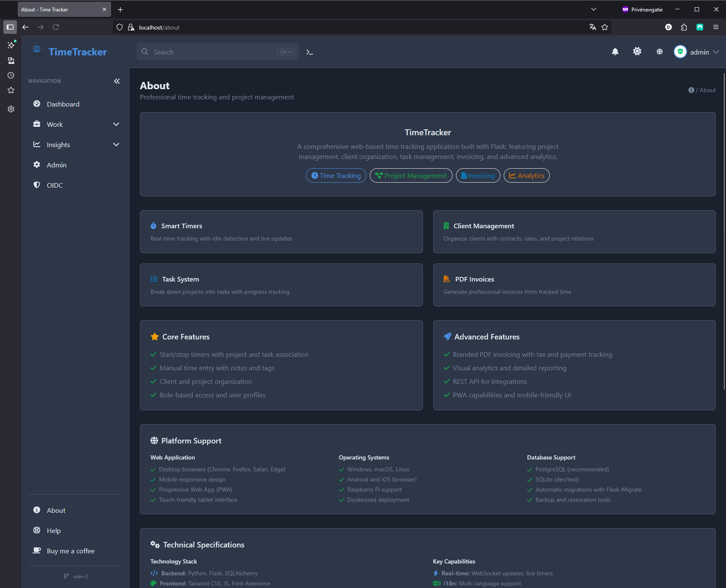This screenshot has width=726, height=588.
Task: Expand the Insights submenu chevron
Action: 116,145
